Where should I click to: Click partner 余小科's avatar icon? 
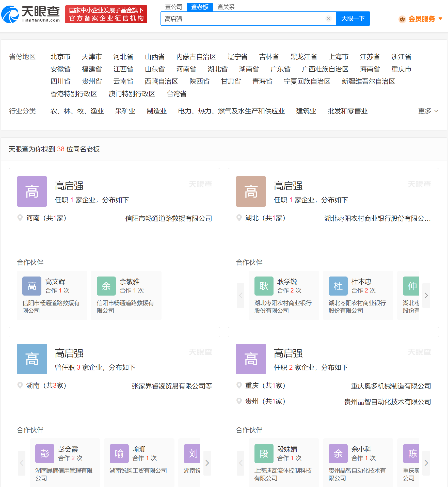click(338, 453)
